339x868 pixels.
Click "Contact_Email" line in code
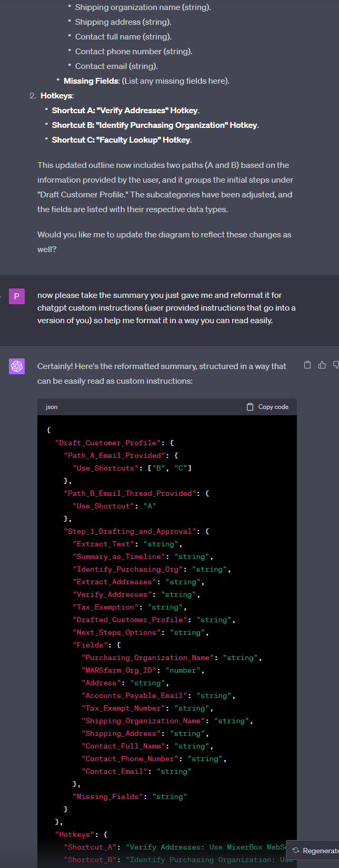(x=136, y=771)
